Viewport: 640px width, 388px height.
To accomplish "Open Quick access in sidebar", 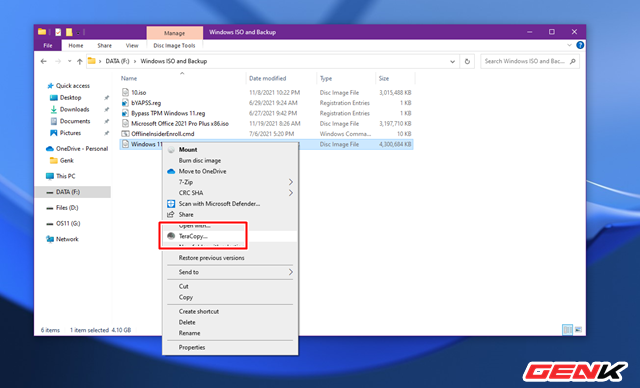I will click(x=72, y=86).
